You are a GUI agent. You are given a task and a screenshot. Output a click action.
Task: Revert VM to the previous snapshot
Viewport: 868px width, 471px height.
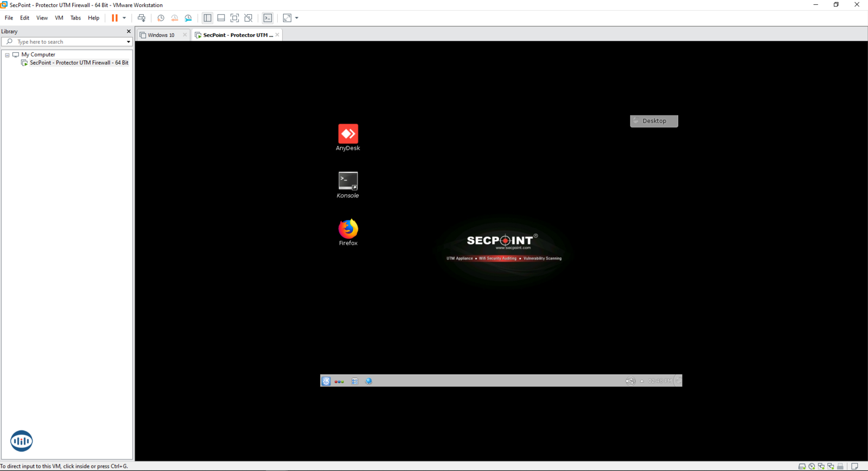[x=174, y=18]
